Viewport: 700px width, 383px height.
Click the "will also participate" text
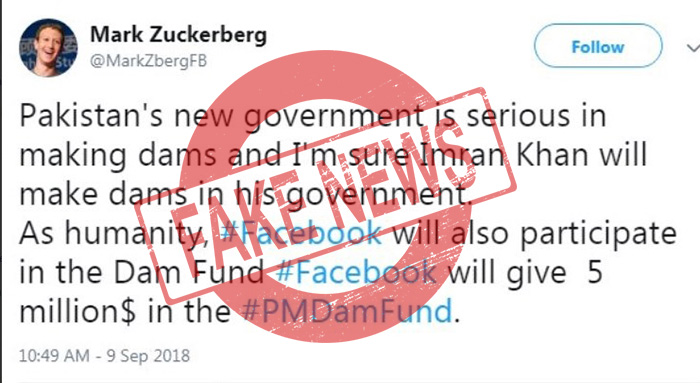coord(534,234)
